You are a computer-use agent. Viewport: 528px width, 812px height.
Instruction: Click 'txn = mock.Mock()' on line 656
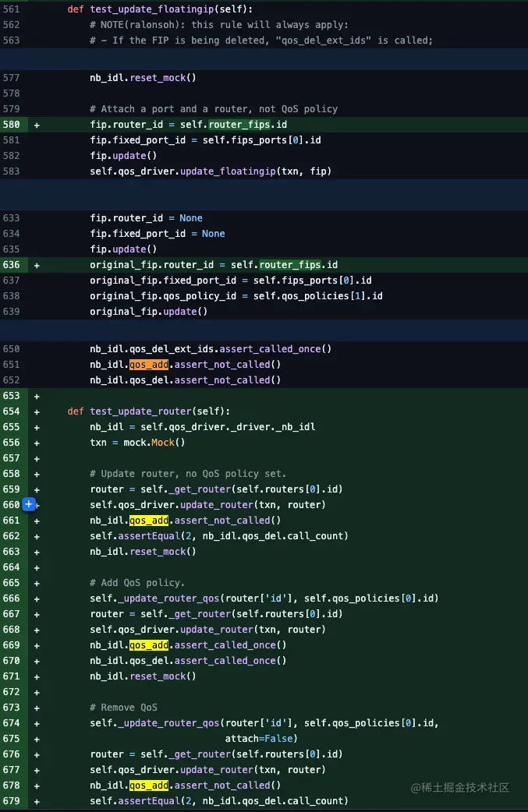[137, 443]
